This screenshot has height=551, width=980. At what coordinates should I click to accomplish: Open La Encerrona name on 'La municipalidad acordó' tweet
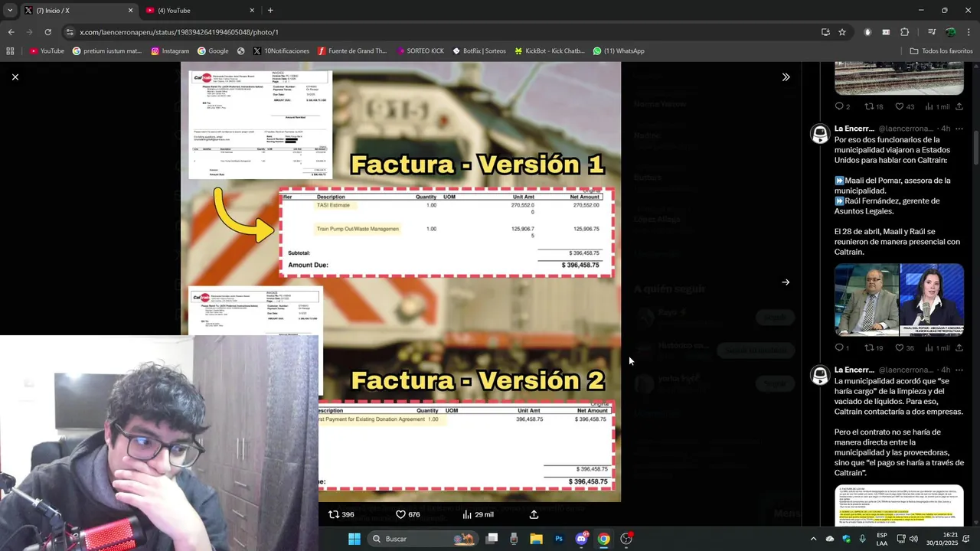(x=854, y=370)
